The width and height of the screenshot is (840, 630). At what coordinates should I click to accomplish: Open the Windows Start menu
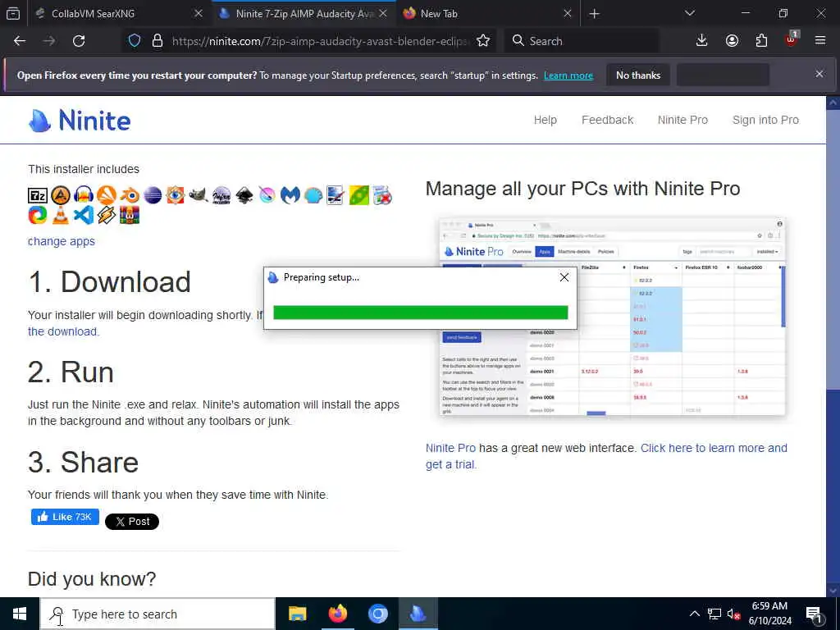click(x=20, y=614)
